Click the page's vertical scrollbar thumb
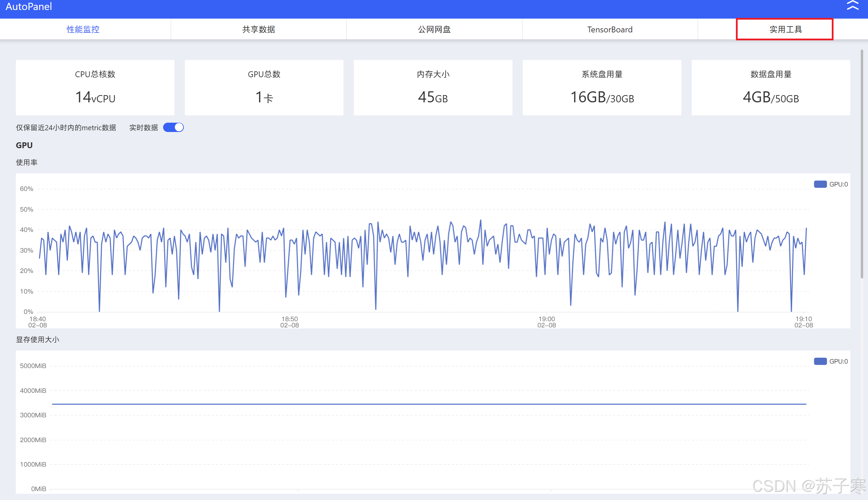Image resolution: width=868 pixels, height=500 pixels. [x=862, y=164]
